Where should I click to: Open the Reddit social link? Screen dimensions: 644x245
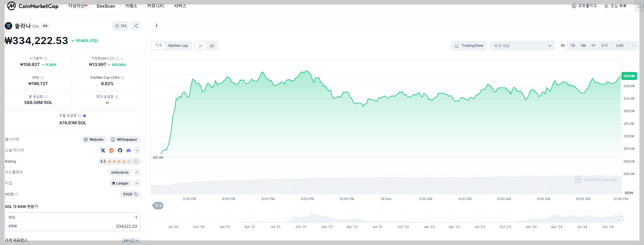point(112,150)
